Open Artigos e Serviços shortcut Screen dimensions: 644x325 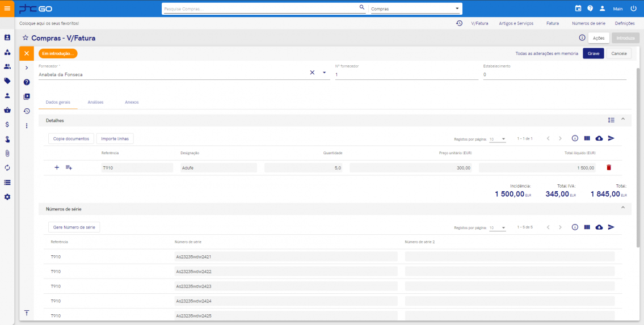pos(516,23)
